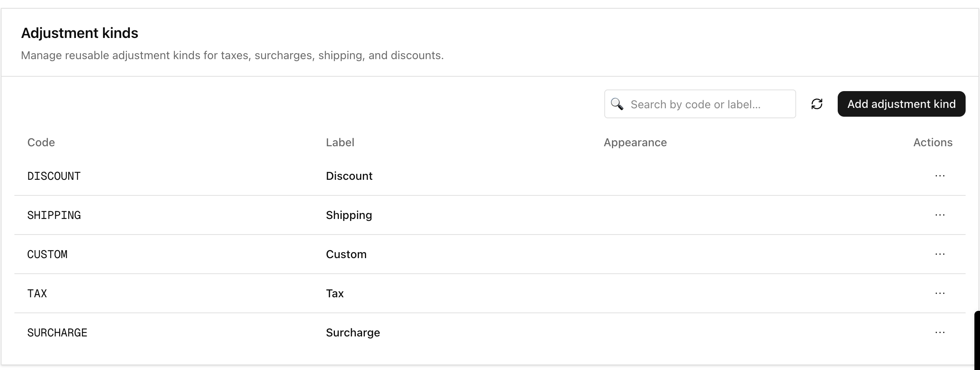Click the refresh icon next to search
Screen dimensions: 980x370
coord(817,104)
